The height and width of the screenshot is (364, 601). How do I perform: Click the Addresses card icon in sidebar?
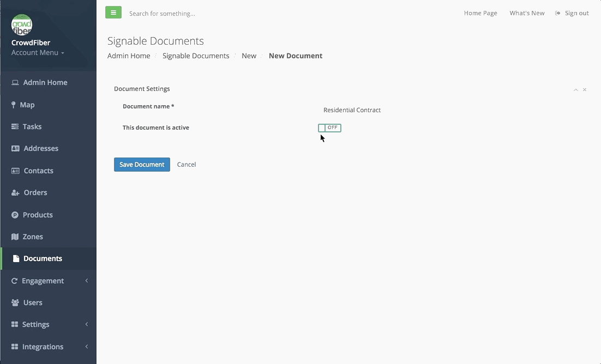click(15, 148)
